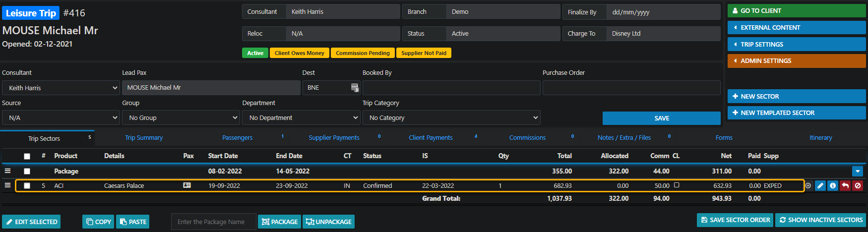Open the Forms tab
Image resolution: width=868 pixels, height=232 pixels.
click(724, 138)
